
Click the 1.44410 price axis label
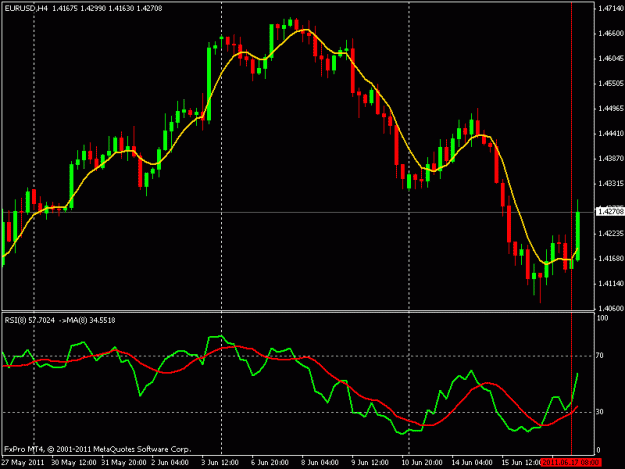tap(611, 133)
